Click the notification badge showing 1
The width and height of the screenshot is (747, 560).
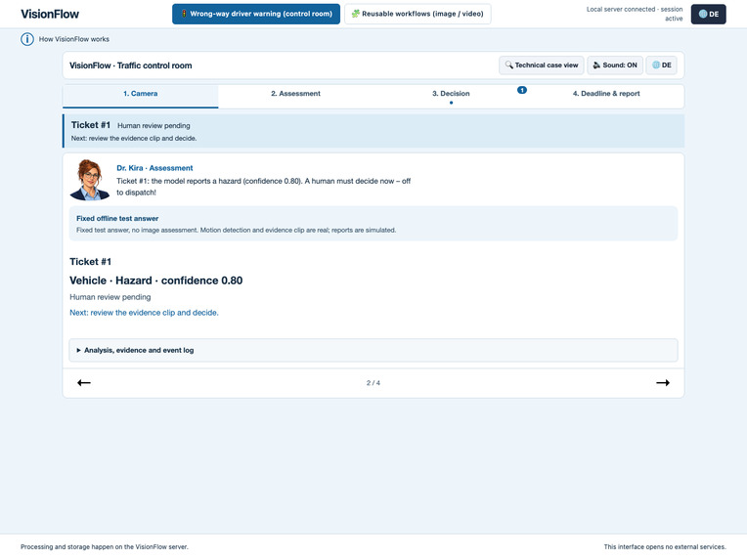[x=522, y=90]
